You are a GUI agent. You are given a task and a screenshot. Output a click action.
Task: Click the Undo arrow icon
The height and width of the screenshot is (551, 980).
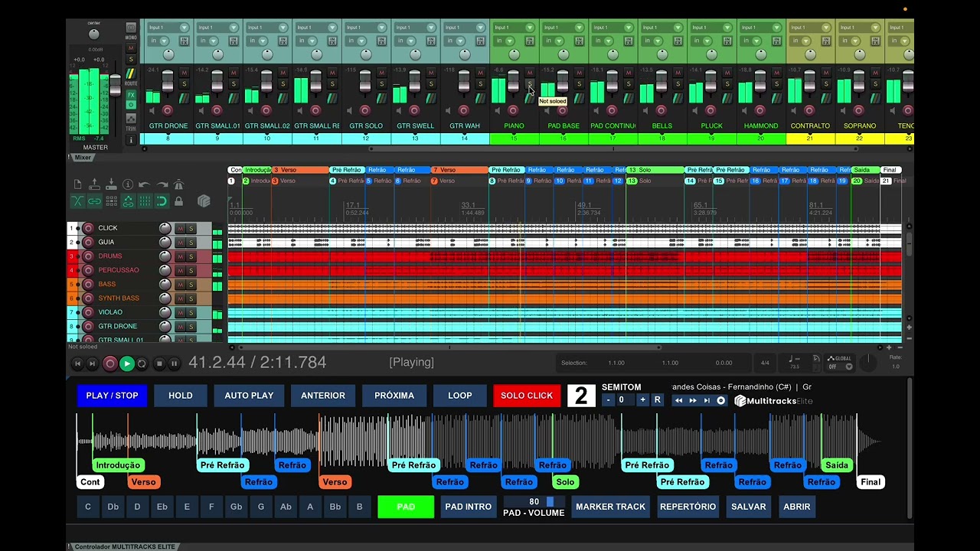click(x=145, y=184)
